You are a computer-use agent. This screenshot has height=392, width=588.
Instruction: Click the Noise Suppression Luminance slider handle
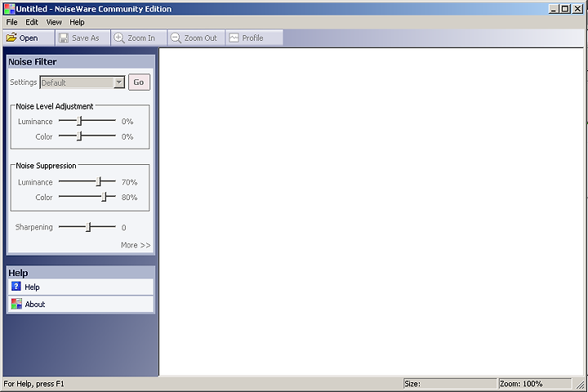click(99, 181)
